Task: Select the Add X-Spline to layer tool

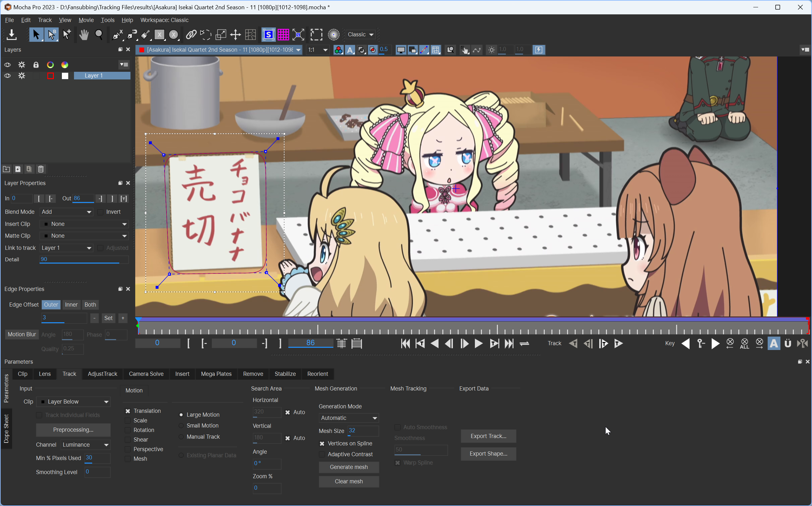Action: pos(132,34)
